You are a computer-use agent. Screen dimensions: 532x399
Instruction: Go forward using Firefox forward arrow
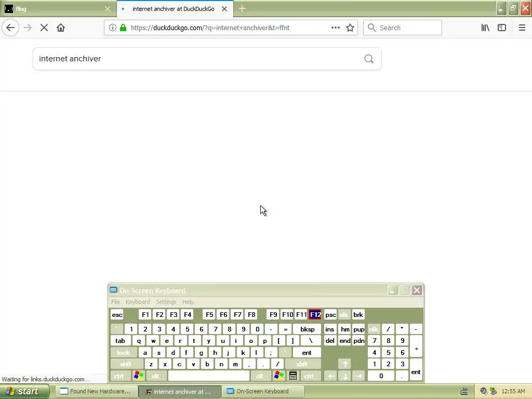click(28, 28)
